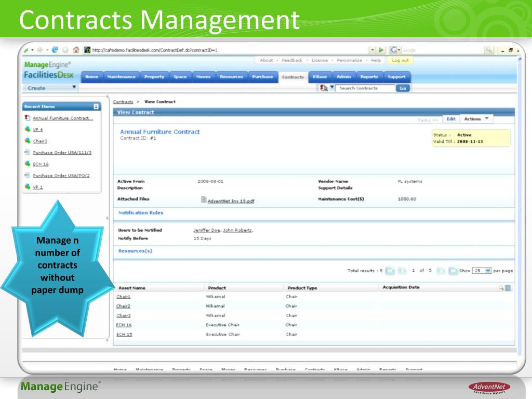Open ECH 16 asset in resources table

(x=124, y=325)
